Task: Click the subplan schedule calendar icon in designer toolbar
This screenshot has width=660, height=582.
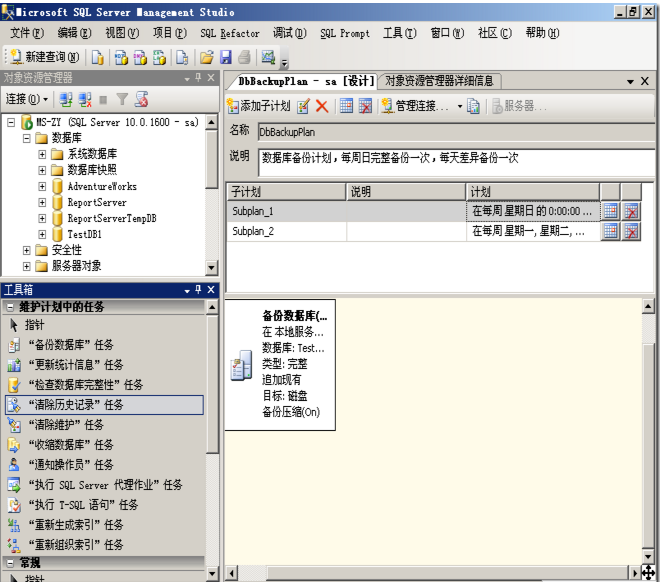Action: (x=346, y=106)
